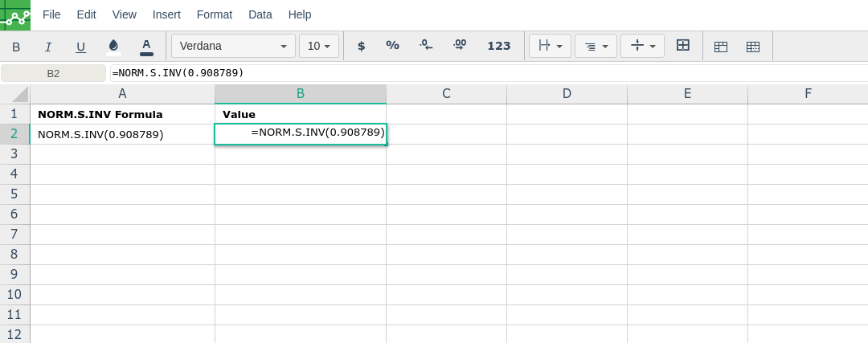Click the formula bar input
The image size is (868, 343).
(482, 73)
